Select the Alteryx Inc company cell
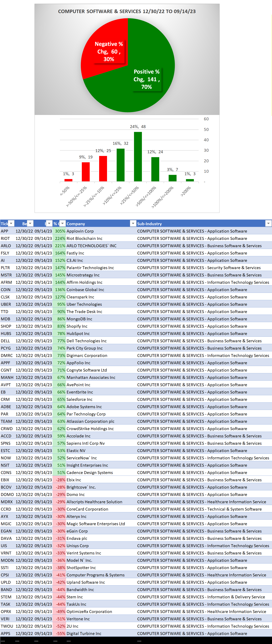Viewport: 272px width, 644px height. 101,516
